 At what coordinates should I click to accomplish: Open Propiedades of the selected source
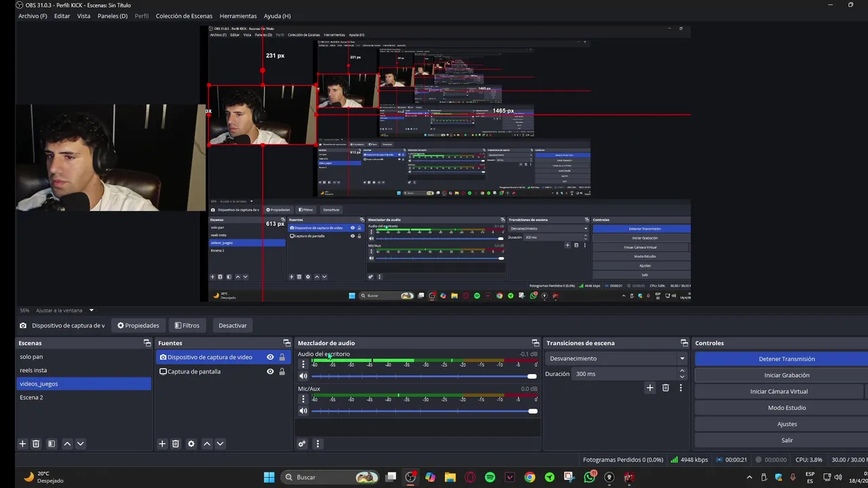click(138, 325)
